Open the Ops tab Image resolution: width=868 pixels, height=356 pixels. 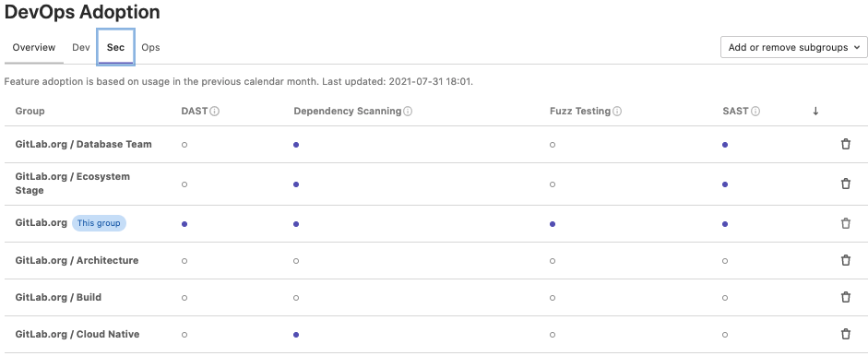point(150,47)
